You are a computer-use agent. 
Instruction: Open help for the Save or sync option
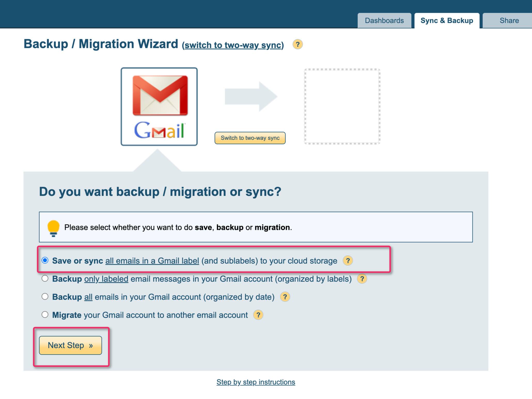point(348,260)
